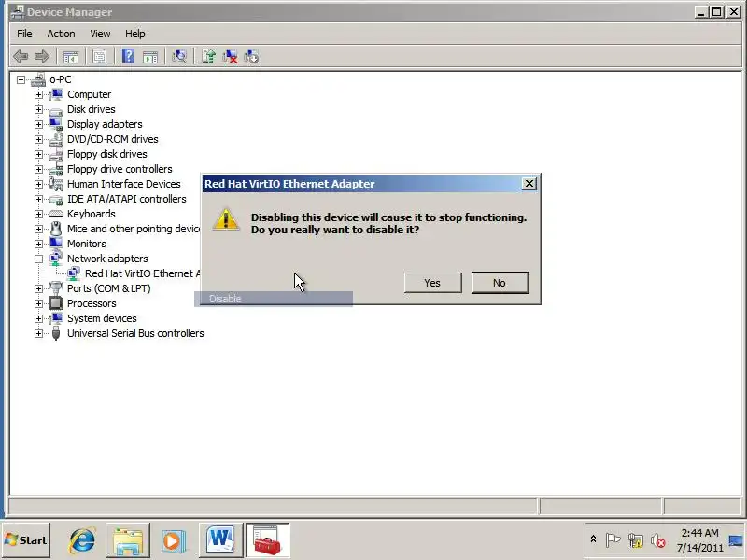Launch Windows Media Player from taskbar
Image resolution: width=747 pixels, height=560 pixels.
(174, 540)
